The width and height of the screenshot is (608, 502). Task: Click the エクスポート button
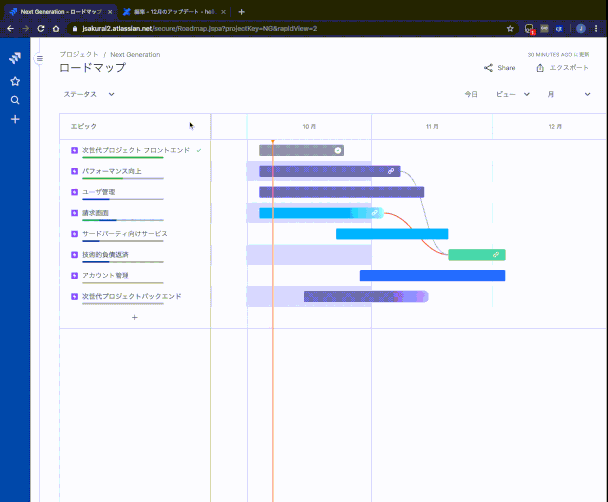tap(563, 68)
